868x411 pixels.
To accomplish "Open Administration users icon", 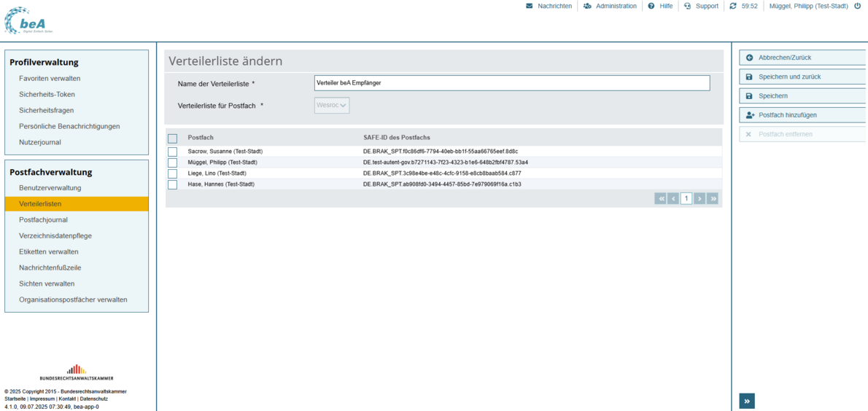I will pos(587,6).
